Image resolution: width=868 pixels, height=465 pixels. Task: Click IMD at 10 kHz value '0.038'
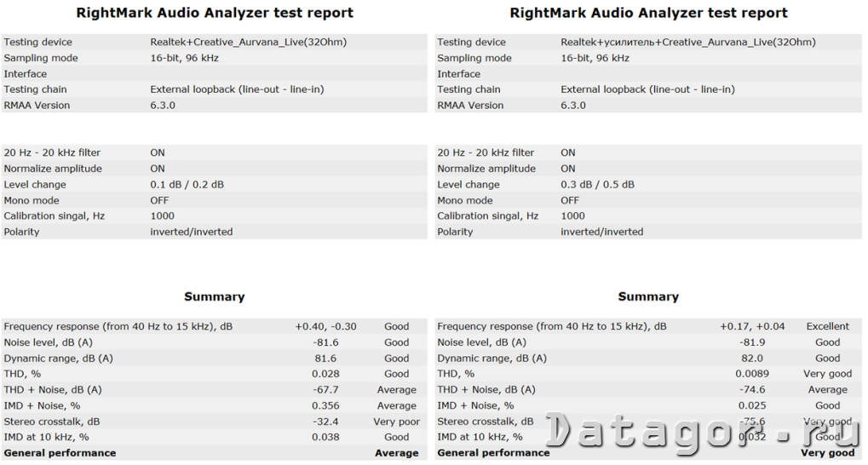pos(325,438)
